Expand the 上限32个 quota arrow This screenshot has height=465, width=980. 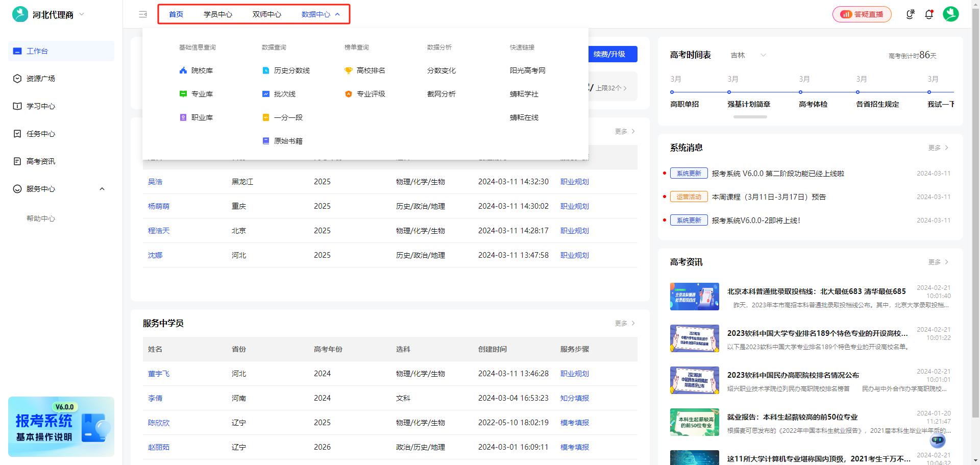click(x=625, y=88)
